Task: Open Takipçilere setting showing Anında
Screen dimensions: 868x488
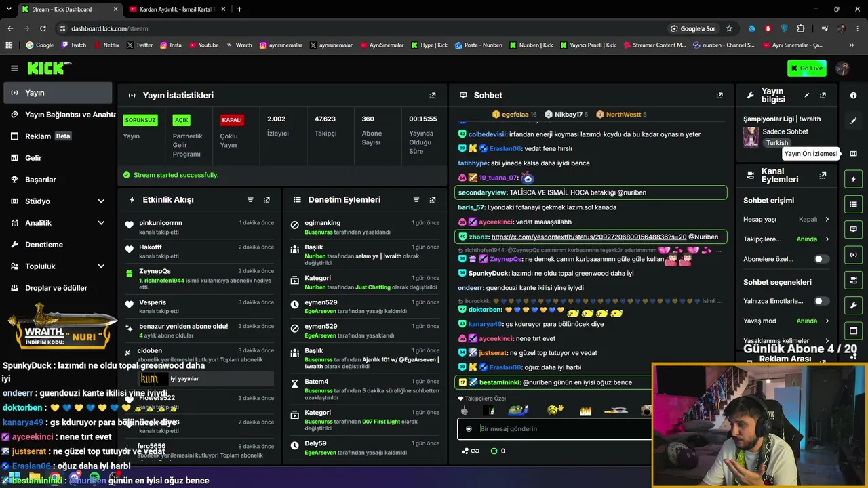Action: point(787,239)
